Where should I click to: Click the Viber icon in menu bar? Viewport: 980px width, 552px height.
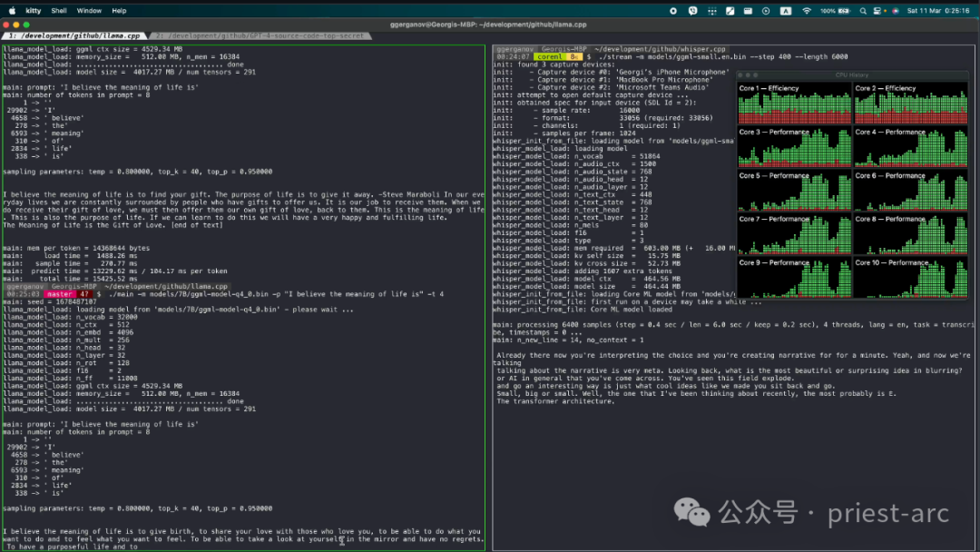694,11
